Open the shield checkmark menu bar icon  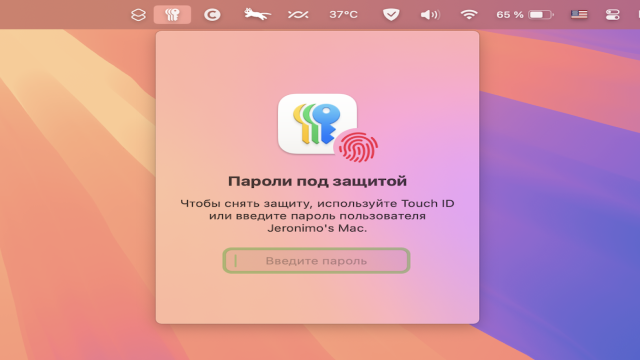(x=391, y=15)
